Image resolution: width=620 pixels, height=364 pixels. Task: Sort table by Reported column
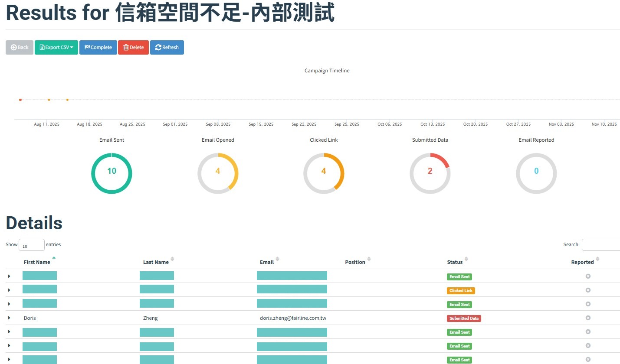tap(582, 262)
